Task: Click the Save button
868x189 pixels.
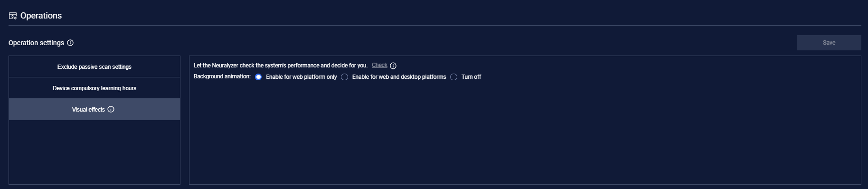Action: tap(829, 43)
